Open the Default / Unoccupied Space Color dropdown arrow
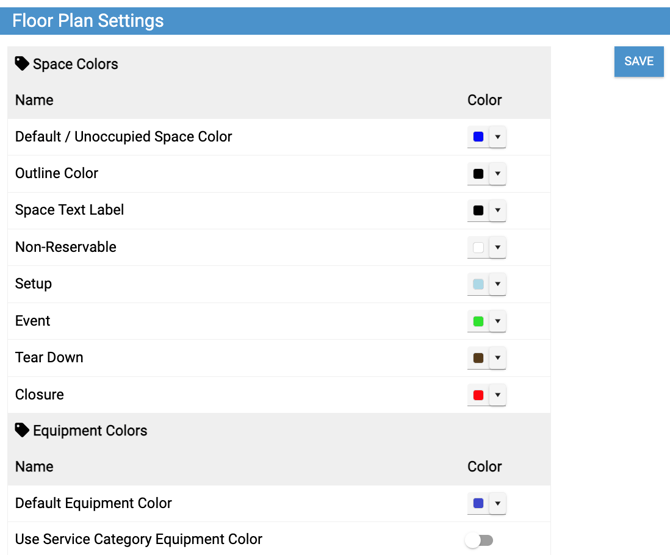This screenshot has height=555, width=670. (498, 137)
